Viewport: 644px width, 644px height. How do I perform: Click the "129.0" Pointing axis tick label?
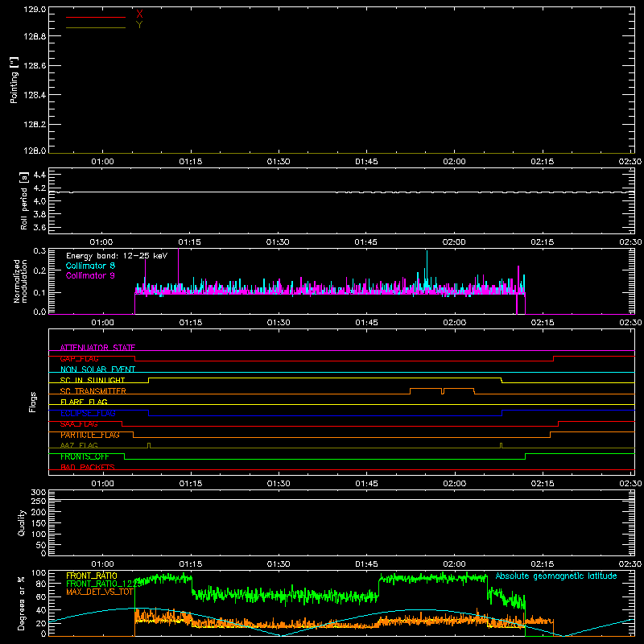tap(35, 9)
